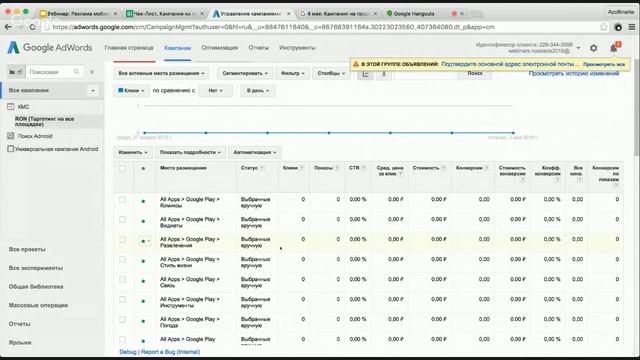Open the Нет comparison dropdown
640x360 pixels.
[x=216, y=91]
